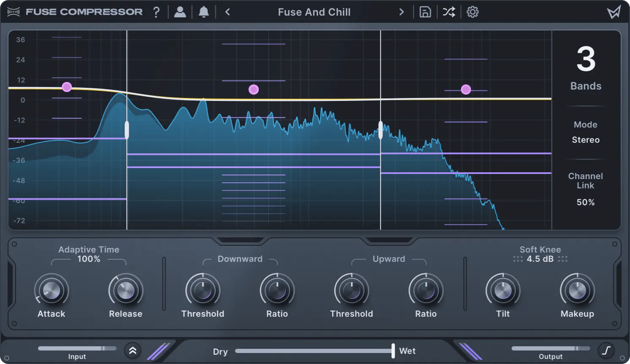
Task: Toggle the double-chevron button next to Input
Action: click(133, 350)
